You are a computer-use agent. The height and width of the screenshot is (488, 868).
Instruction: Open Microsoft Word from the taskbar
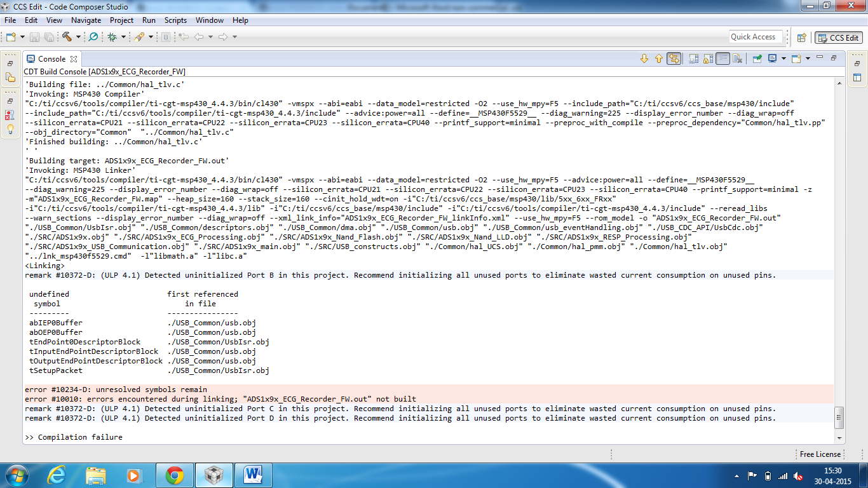tap(253, 475)
